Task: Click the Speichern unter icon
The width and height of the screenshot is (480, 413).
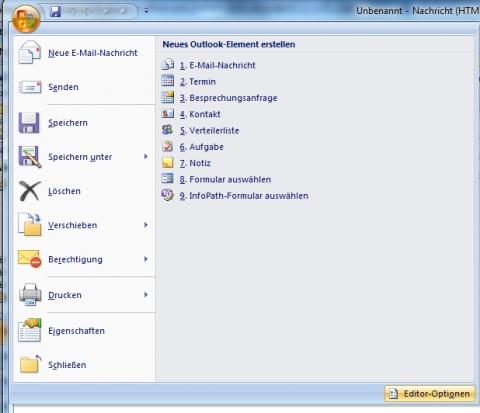Action: point(30,157)
